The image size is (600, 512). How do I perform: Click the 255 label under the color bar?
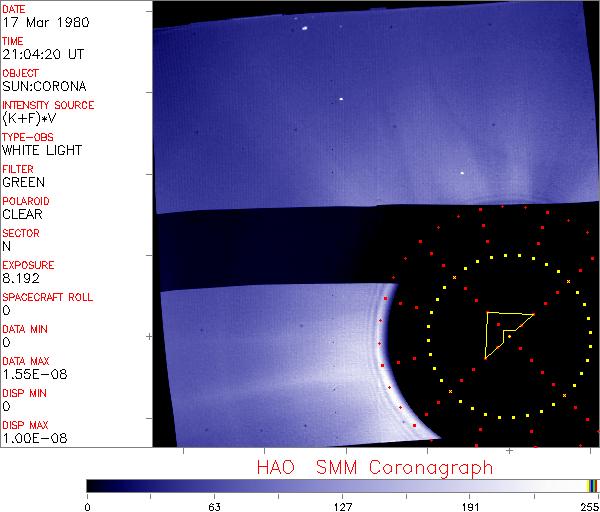click(588, 506)
